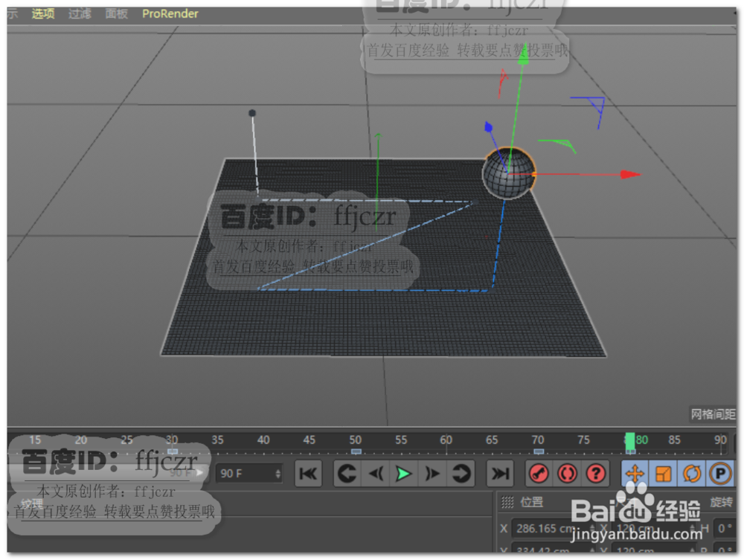Click the red X-axis arrow handle
Image resolution: width=744 pixels, height=560 pixels.
point(630,175)
